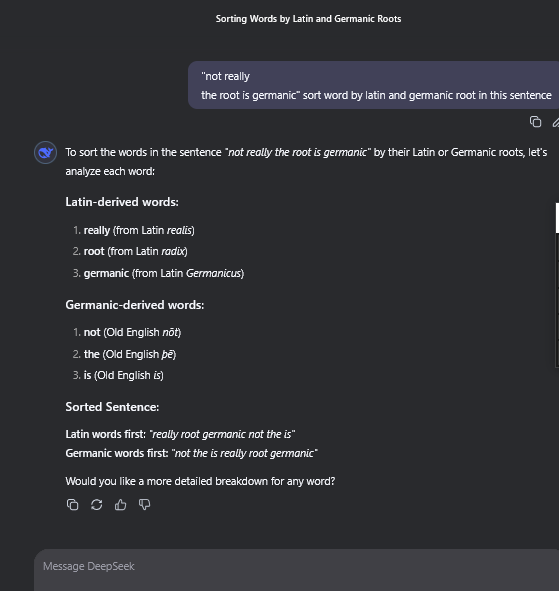This screenshot has width=559, height=591.
Task: Click the Sorted Sentence heading
Action: coord(112,407)
